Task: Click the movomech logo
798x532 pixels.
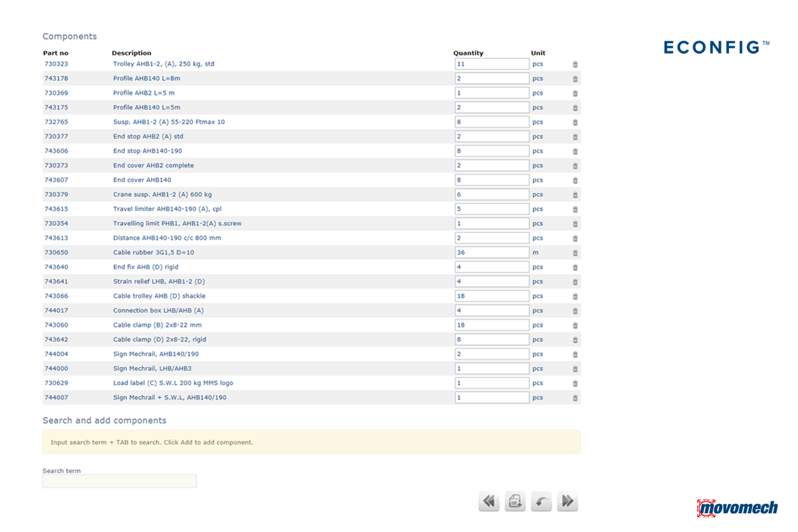Action: (737, 508)
